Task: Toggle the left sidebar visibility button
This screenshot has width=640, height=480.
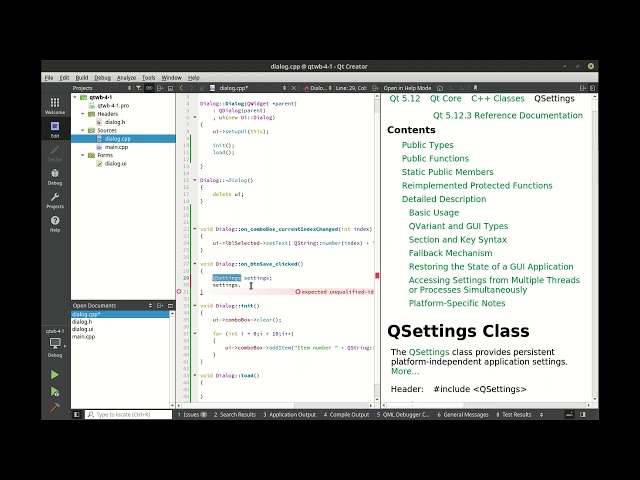Action: click(x=77, y=414)
